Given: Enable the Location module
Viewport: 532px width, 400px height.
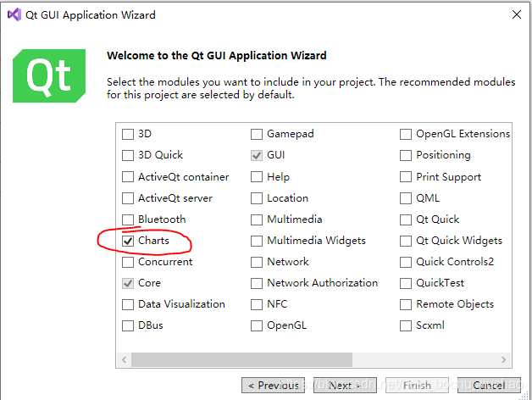Looking at the screenshot, I should 257,198.
